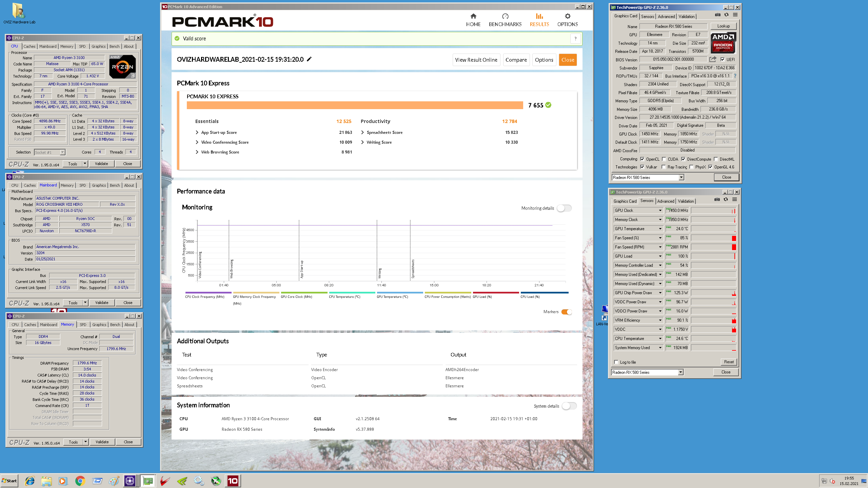
Task: Open hamburger menu in GPU-Z Graphics Card window
Action: click(x=735, y=15)
